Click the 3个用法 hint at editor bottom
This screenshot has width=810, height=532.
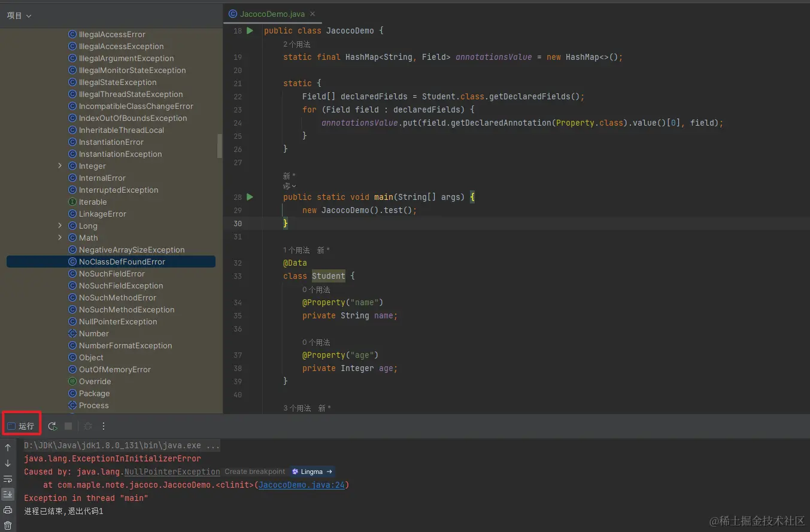click(297, 408)
